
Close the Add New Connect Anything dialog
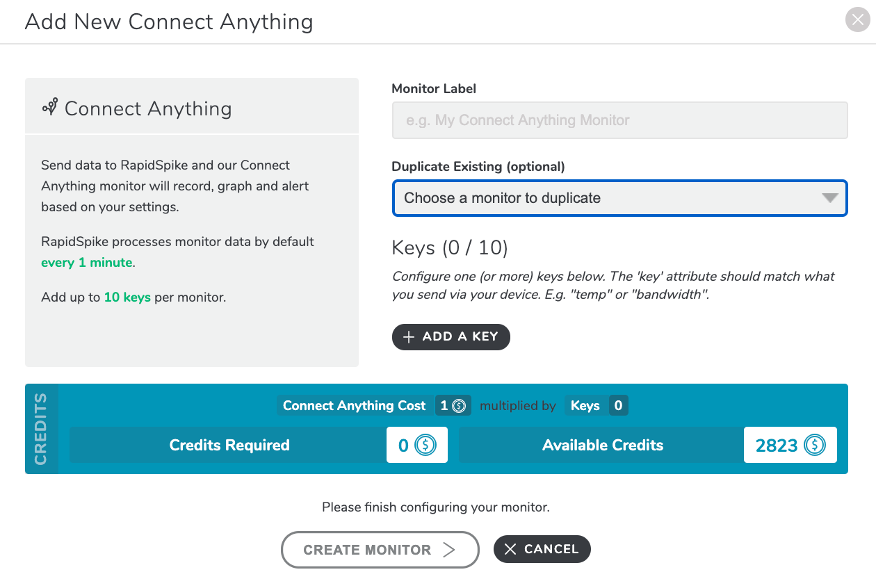click(x=857, y=19)
